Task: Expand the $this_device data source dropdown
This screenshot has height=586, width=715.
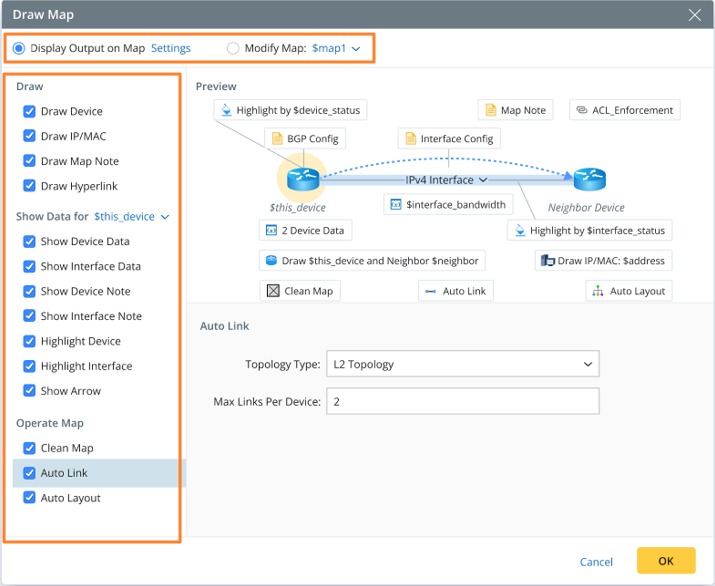Action: click(132, 216)
